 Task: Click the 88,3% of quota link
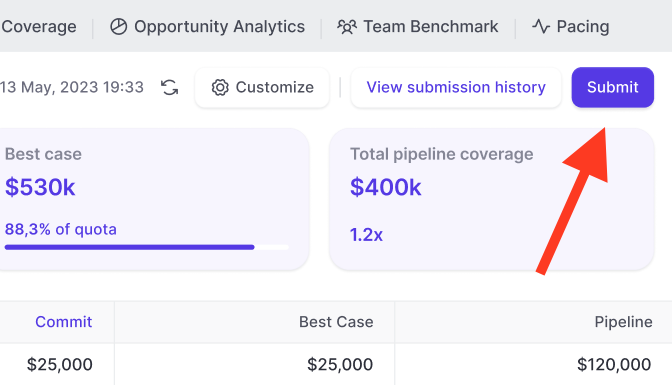pos(60,229)
